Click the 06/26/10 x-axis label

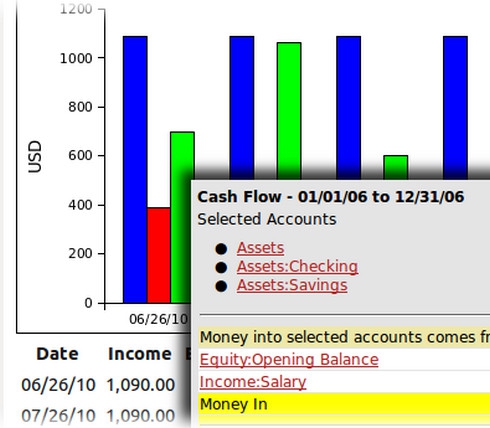(x=158, y=319)
